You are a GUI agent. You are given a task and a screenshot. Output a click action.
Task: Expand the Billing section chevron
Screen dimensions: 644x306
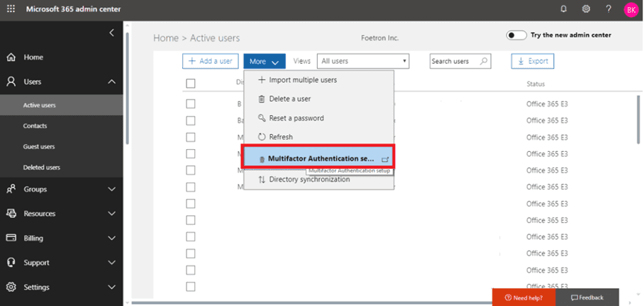pos(111,238)
